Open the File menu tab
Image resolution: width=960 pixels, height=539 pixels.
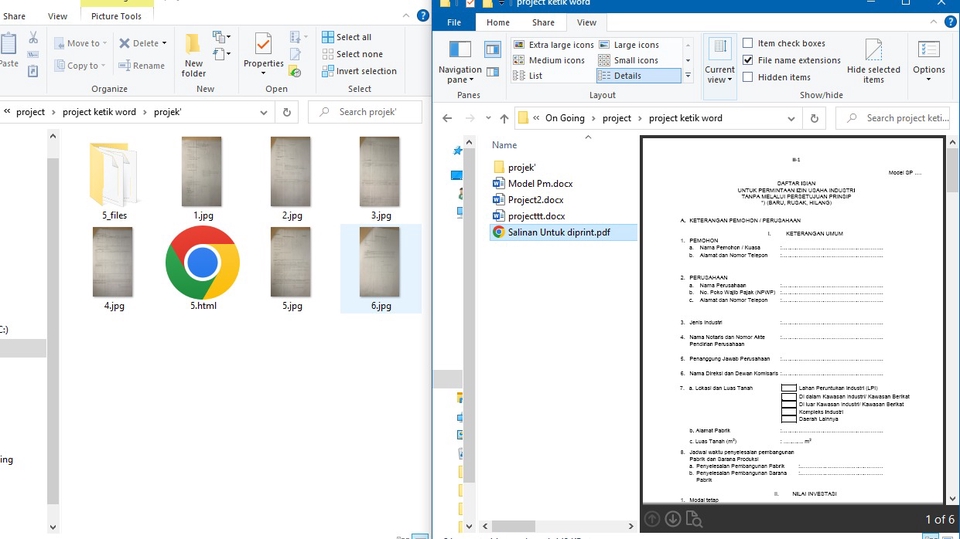tap(454, 22)
